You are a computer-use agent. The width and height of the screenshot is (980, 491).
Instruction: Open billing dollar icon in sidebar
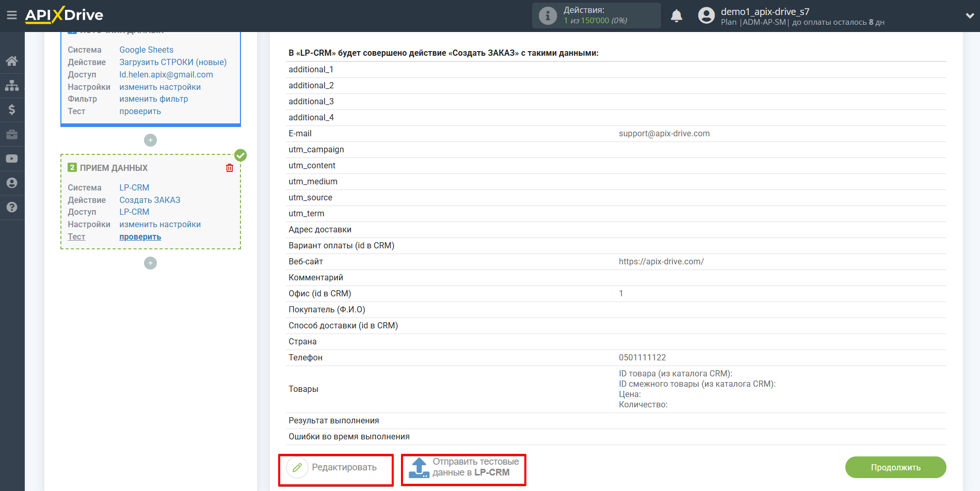click(x=12, y=109)
